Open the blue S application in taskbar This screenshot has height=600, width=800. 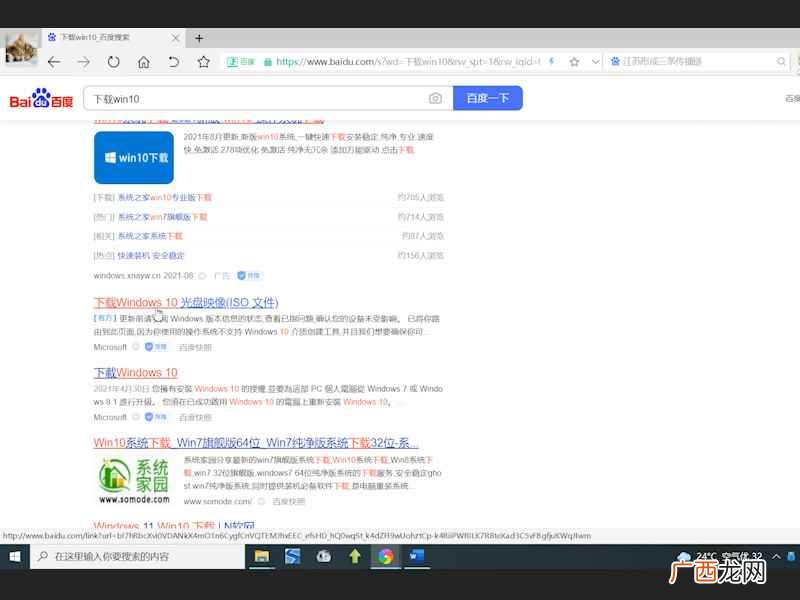click(x=292, y=556)
